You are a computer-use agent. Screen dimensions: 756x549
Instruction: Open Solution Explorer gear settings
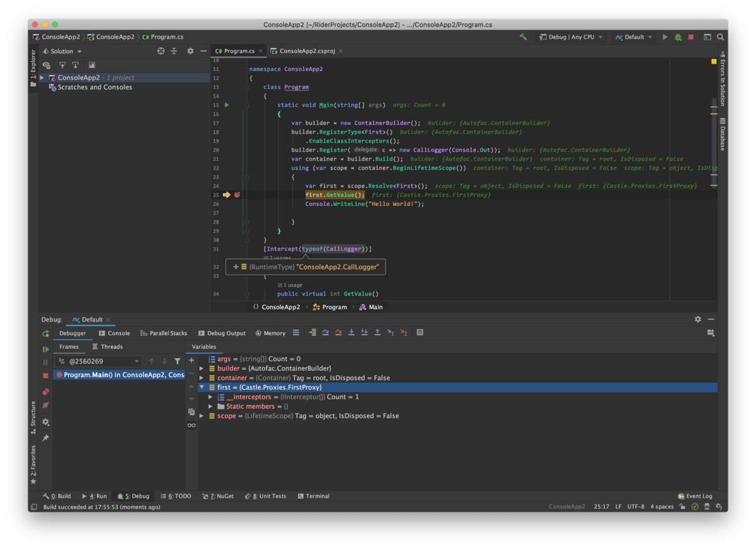click(x=190, y=51)
